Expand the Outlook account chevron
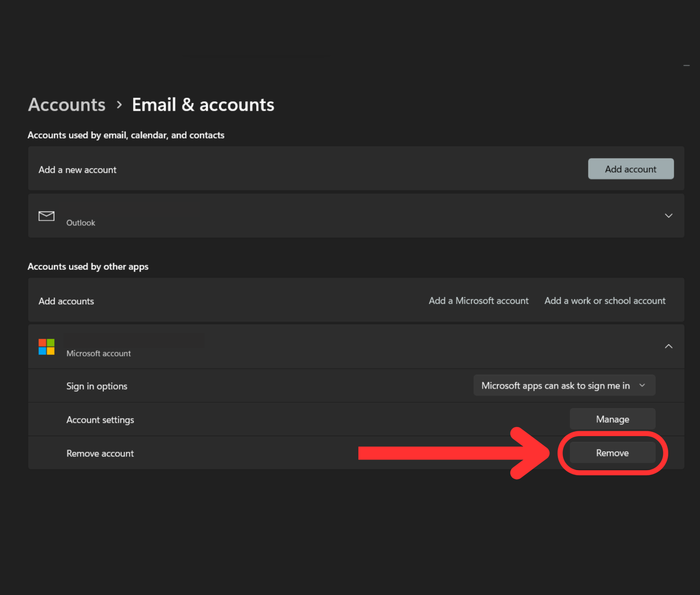 click(668, 216)
